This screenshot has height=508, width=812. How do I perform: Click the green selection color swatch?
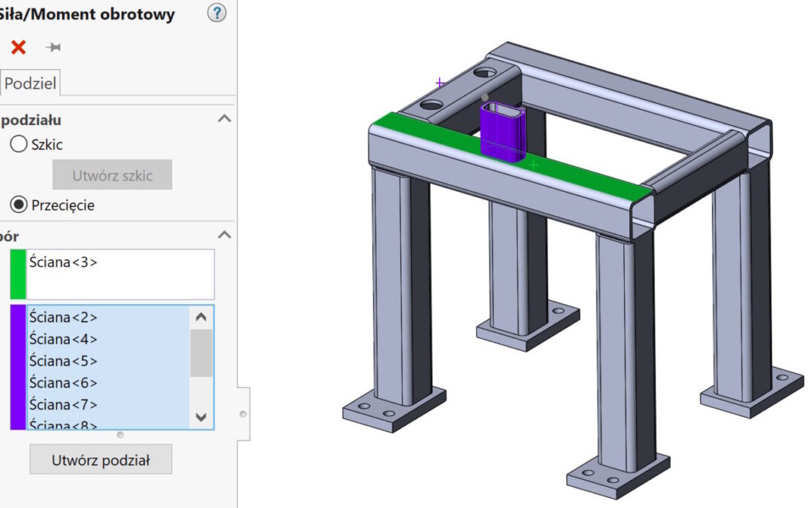coord(18,275)
